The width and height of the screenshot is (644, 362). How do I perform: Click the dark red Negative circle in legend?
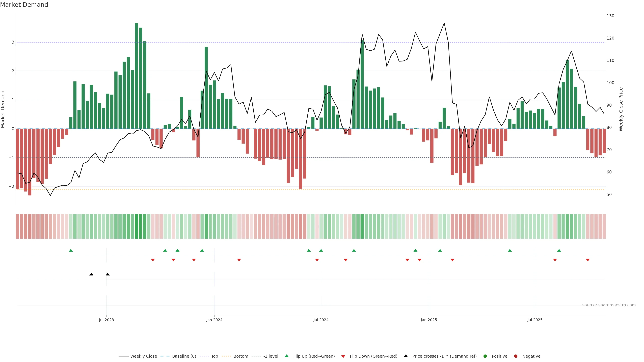516,356
